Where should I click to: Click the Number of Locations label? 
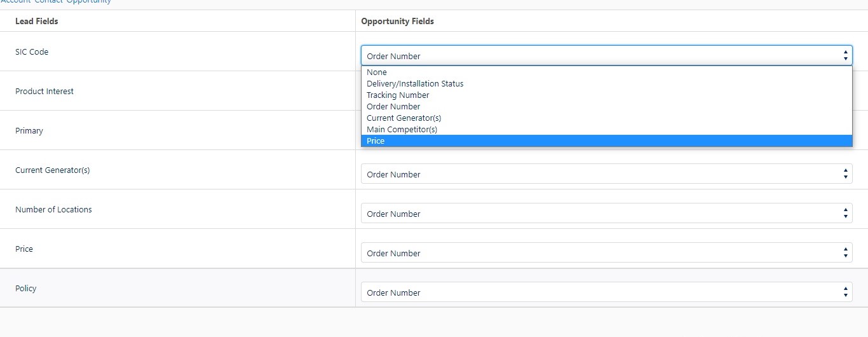coord(53,210)
